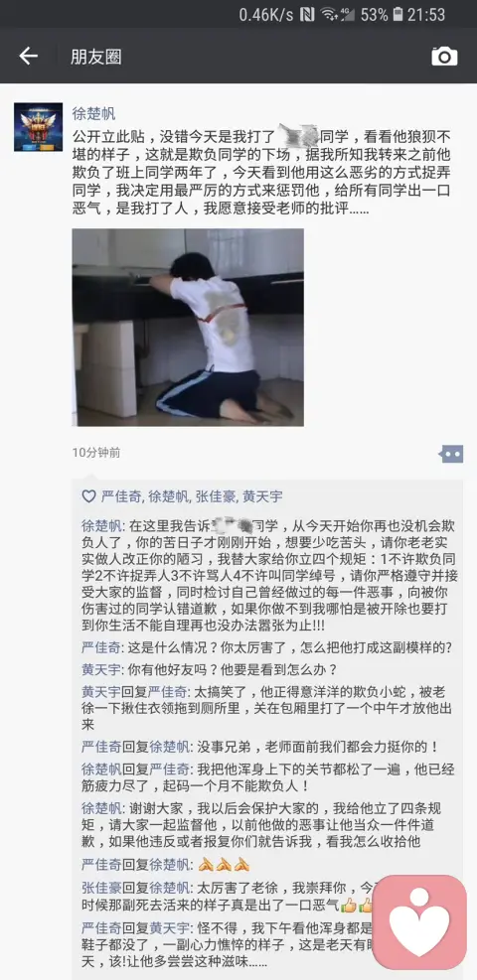Tap 黄天宇 in the likes list
The height and width of the screenshot is (980, 477).
[x=262, y=496]
